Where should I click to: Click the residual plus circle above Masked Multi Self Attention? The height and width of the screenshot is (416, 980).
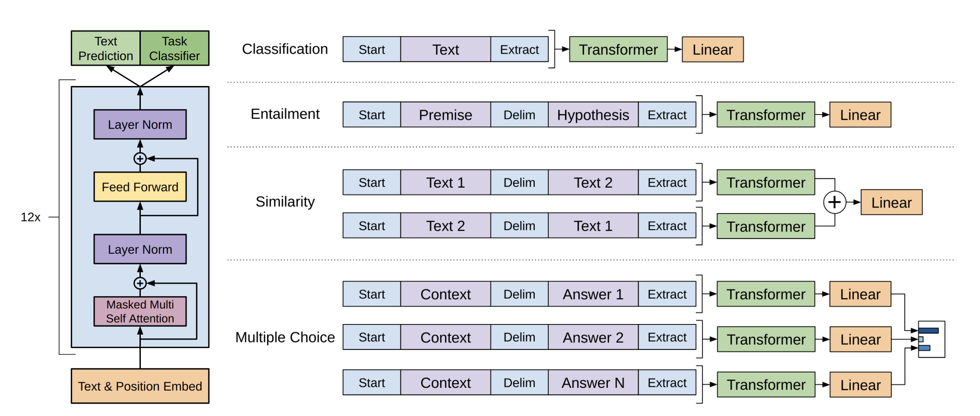click(140, 283)
